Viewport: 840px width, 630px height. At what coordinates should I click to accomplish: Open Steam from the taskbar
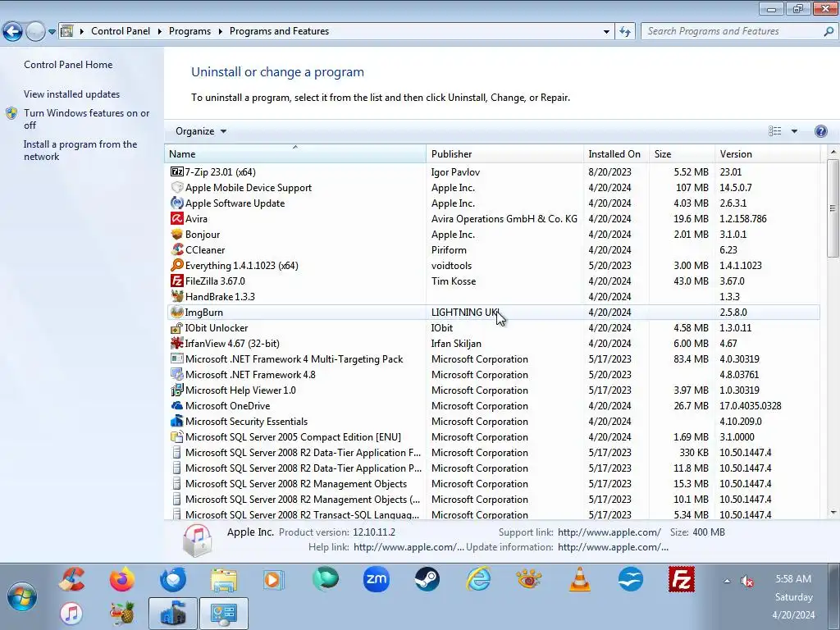[427, 580]
